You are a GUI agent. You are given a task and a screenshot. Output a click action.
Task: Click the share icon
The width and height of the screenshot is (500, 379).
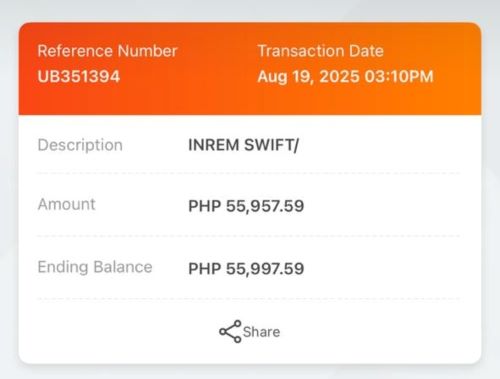click(230, 331)
